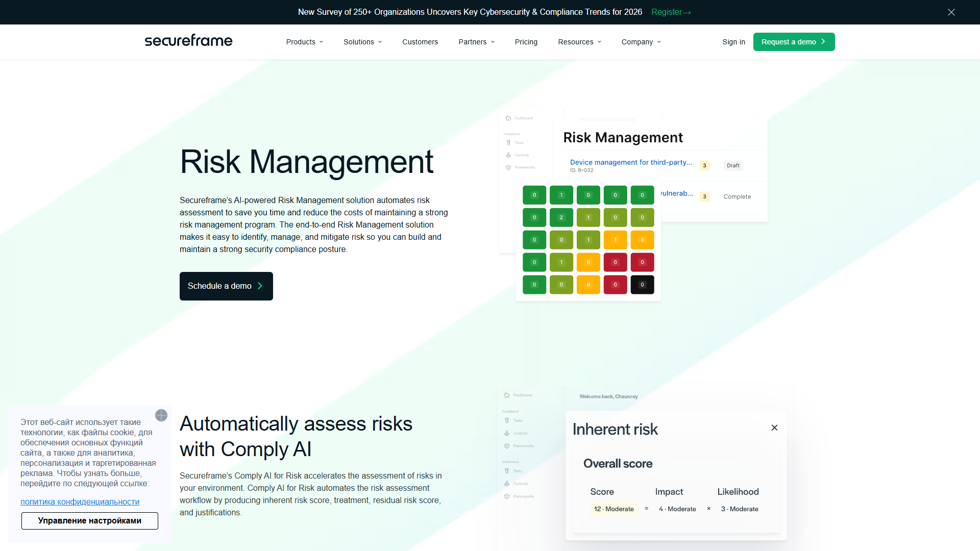Close the Inherent risk panel
Screen dimensions: 980x551
[x=774, y=428]
